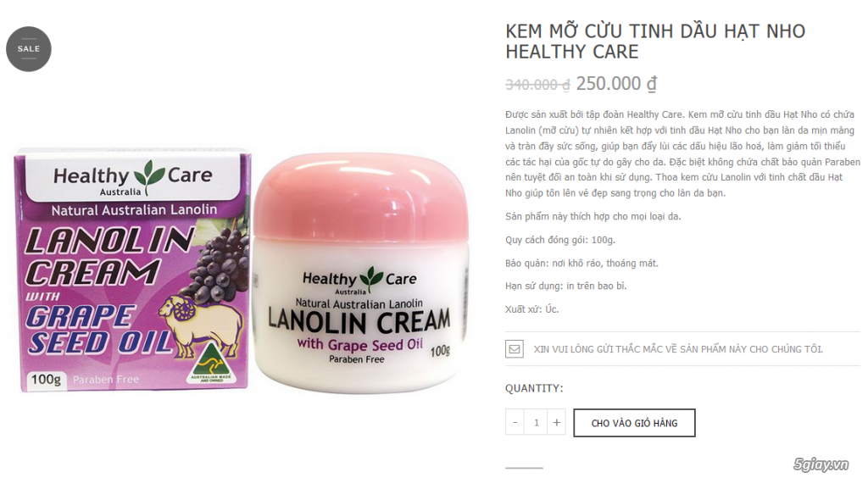Click the Lanolin Cream jar image
The width and height of the screenshot is (868, 478).
pos(360,273)
